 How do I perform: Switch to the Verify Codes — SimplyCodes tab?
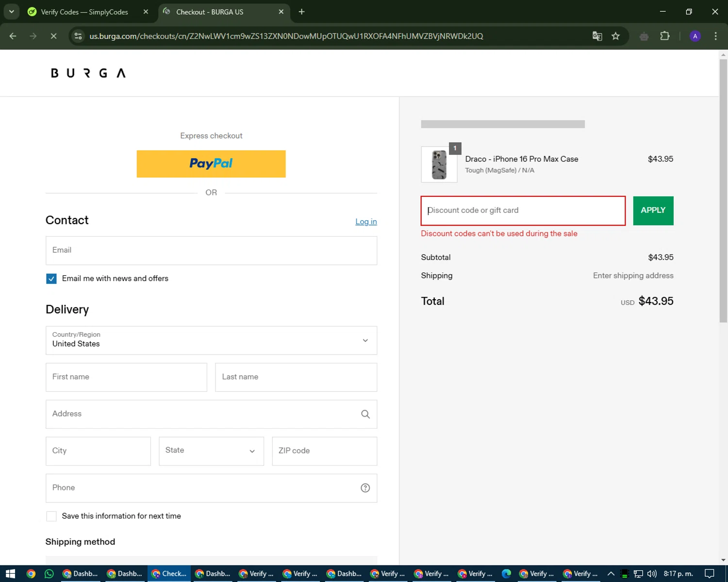coord(84,12)
